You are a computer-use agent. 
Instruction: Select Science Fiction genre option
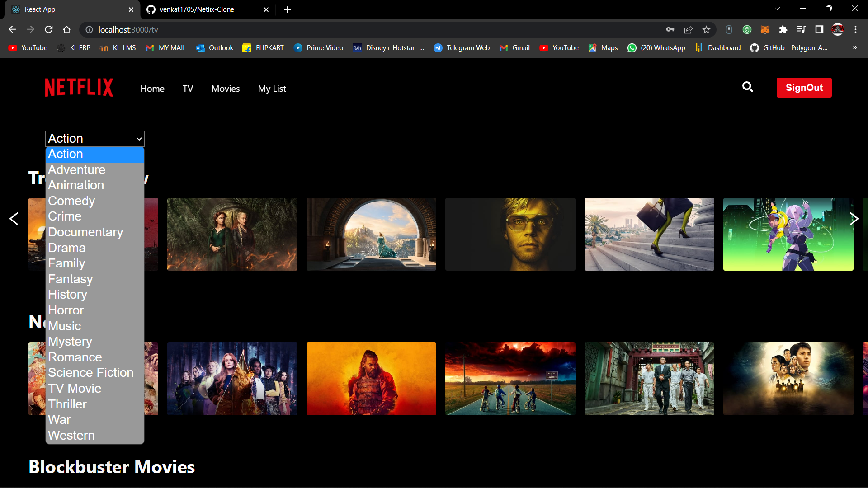(95, 373)
